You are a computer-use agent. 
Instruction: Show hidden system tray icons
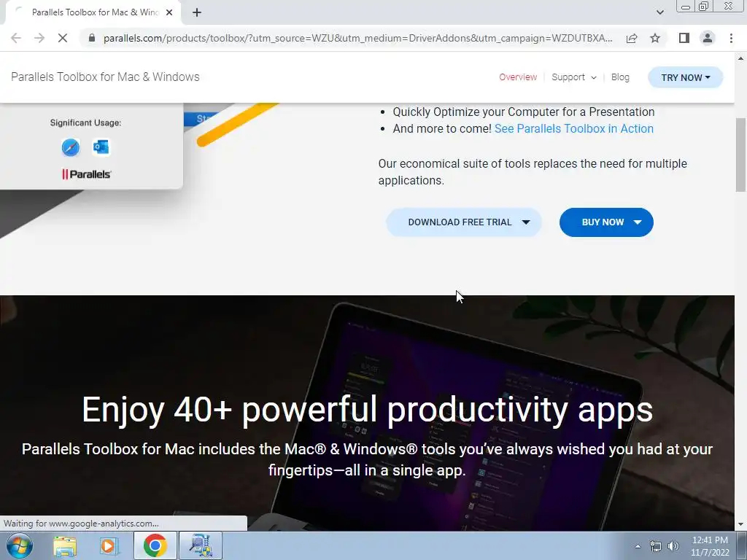coord(638,546)
